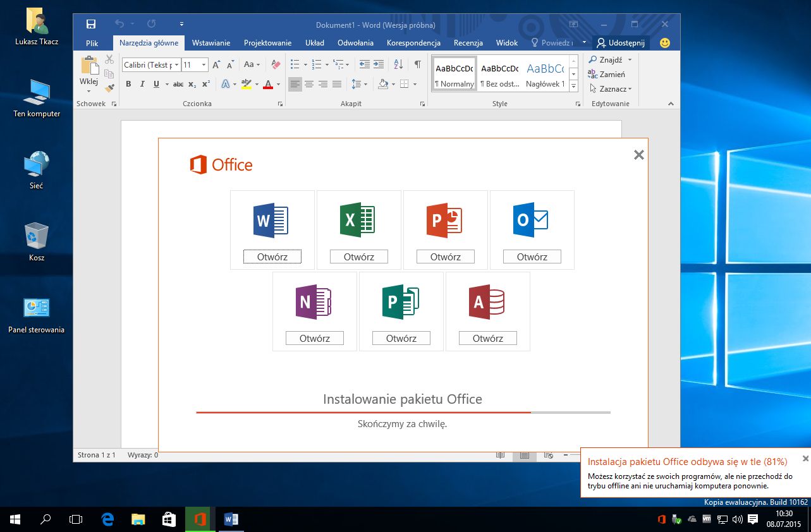The height and width of the screenshot is (532, 811).
Task: Switch to Read Mode view in status bar
Action: pos(500,455)
